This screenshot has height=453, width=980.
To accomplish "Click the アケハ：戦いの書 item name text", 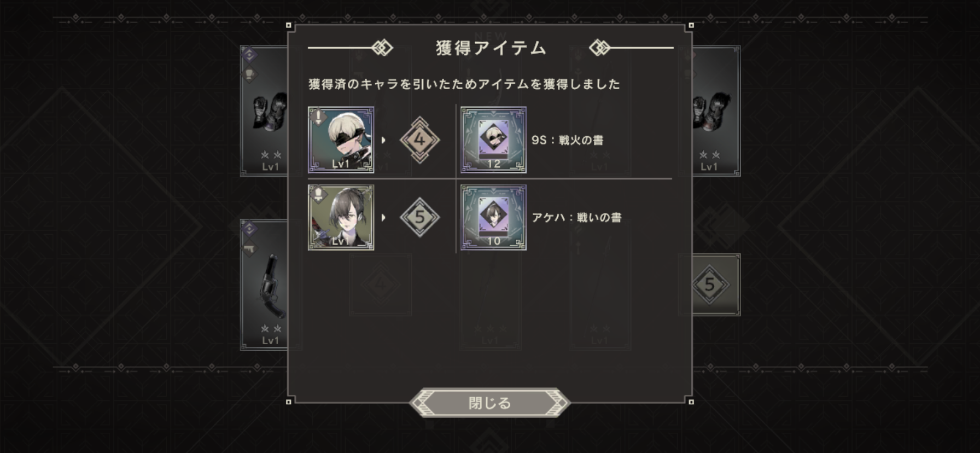I will pos(576,217).
